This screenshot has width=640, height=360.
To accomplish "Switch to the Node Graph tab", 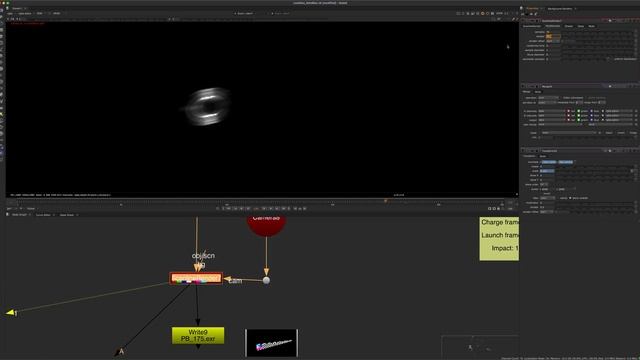I will point(19,215).
